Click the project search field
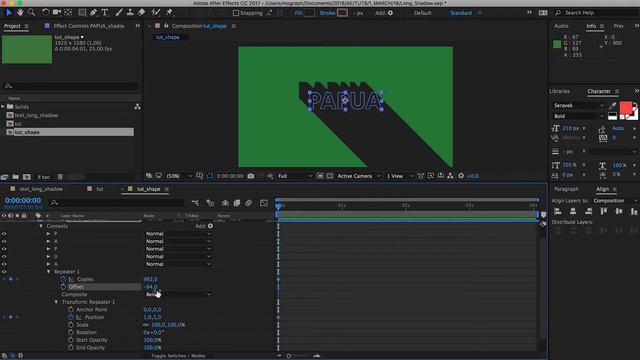 coord(70,86)
